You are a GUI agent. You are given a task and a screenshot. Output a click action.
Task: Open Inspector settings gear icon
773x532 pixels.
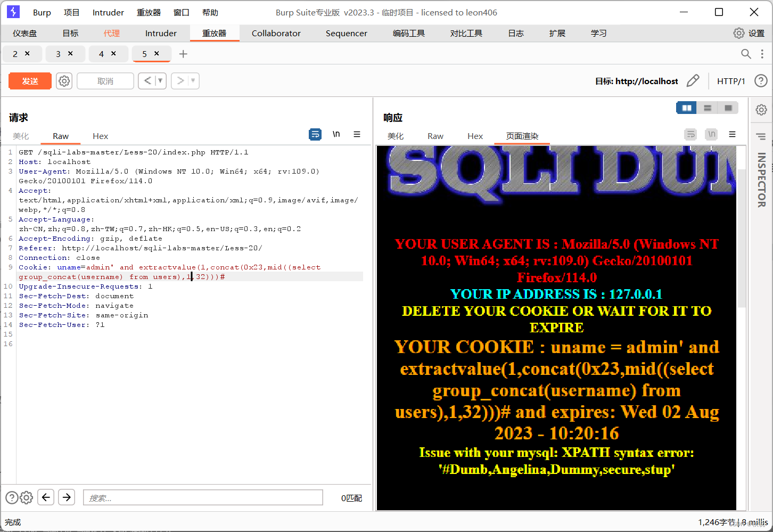(x=761, y=110)
